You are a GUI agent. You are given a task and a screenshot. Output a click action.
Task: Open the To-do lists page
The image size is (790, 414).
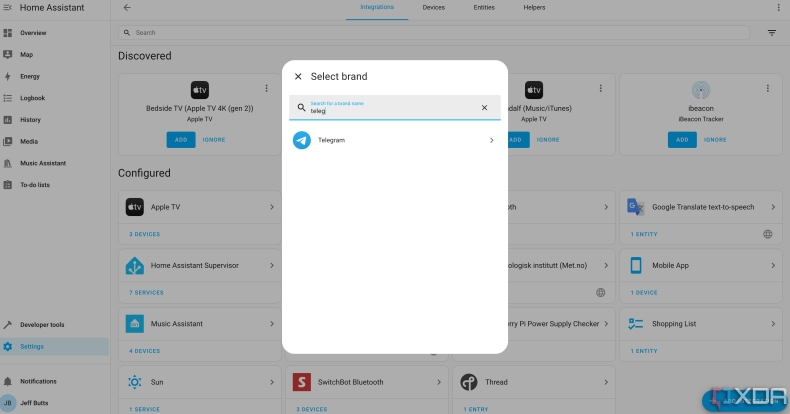click(x=35, y=185)
